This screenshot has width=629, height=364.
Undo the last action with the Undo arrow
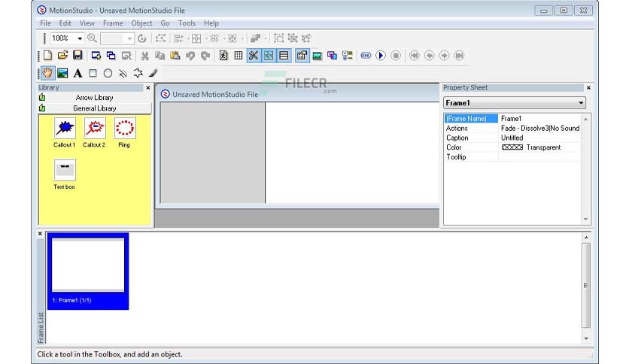tap(190, 56)
